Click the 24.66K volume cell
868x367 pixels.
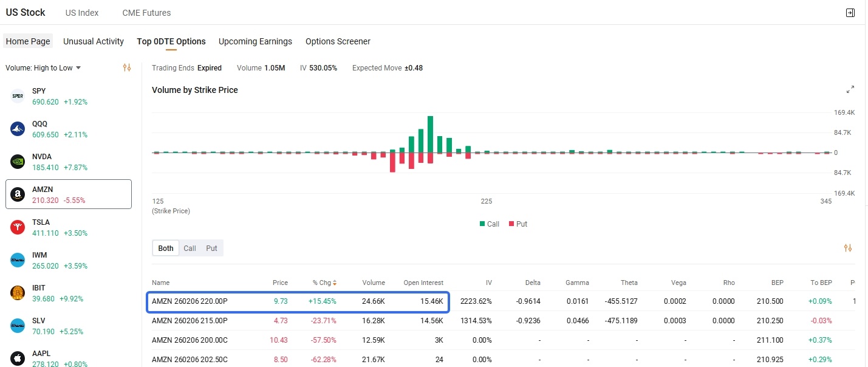point(374,301)
